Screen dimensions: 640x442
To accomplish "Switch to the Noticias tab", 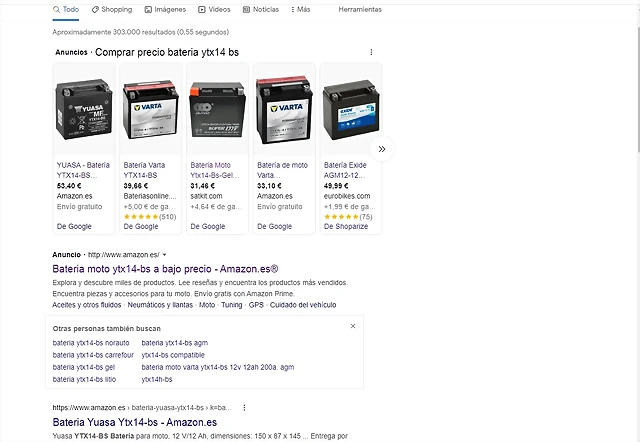I will tap(261, 9).
